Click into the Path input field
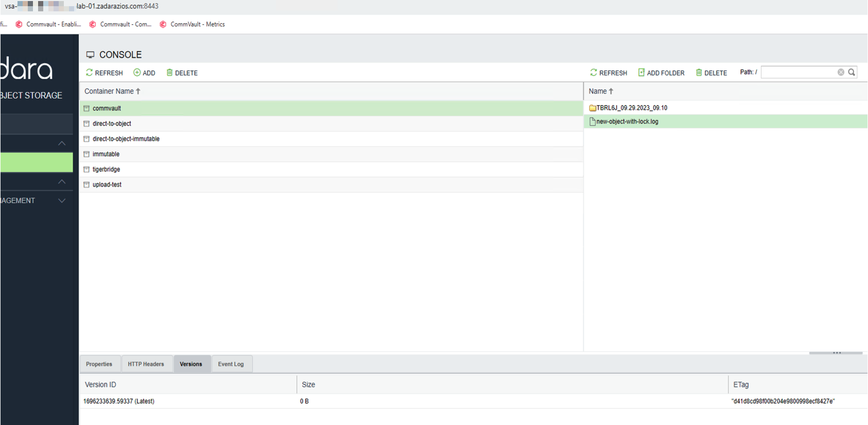 798,72
